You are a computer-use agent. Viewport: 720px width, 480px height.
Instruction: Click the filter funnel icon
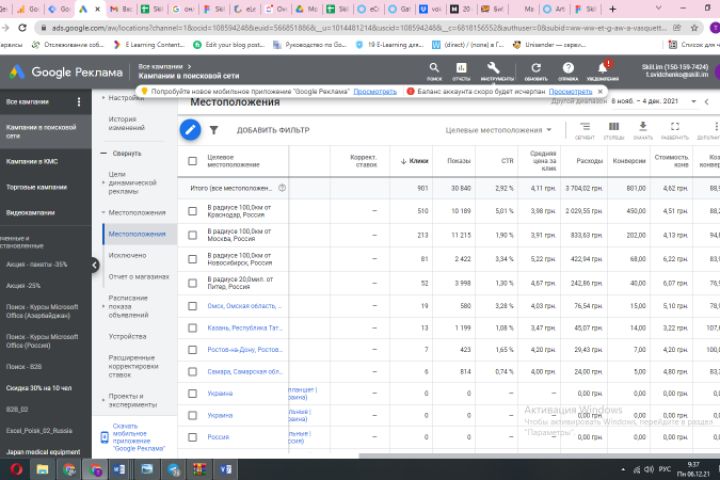click(213, 130)
